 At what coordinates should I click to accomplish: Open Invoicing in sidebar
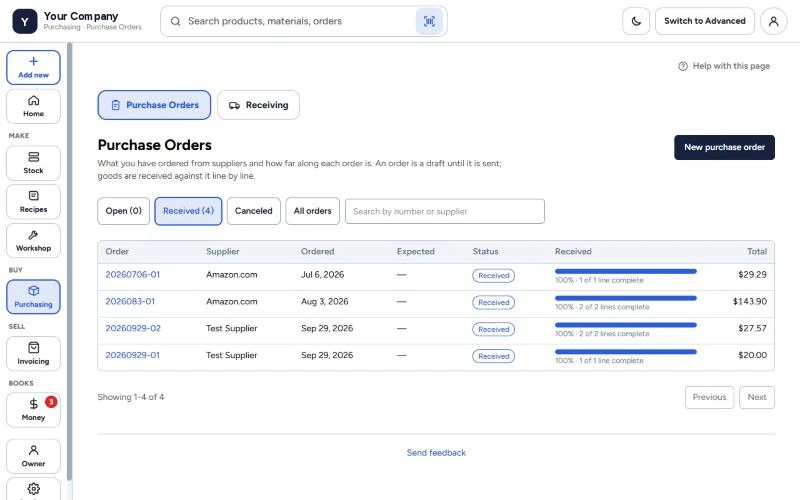(33, 354)
